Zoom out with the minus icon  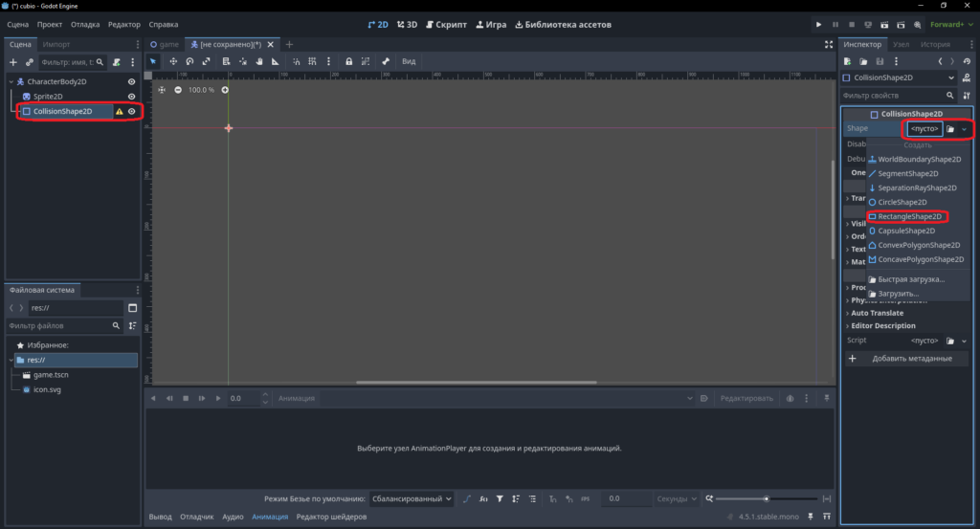pyautogui.click(x=178, y=90)
